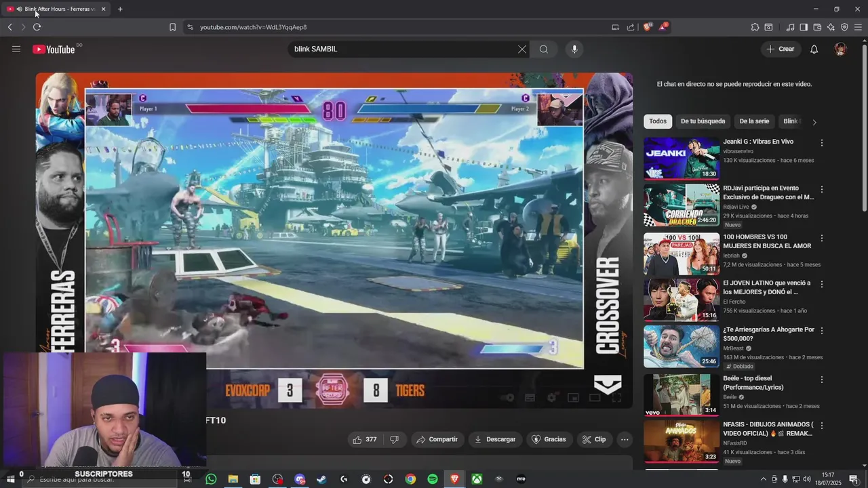Viewport: 868px width, 488px height.
Task: Click the Compartir button
Action: point(437,439)
